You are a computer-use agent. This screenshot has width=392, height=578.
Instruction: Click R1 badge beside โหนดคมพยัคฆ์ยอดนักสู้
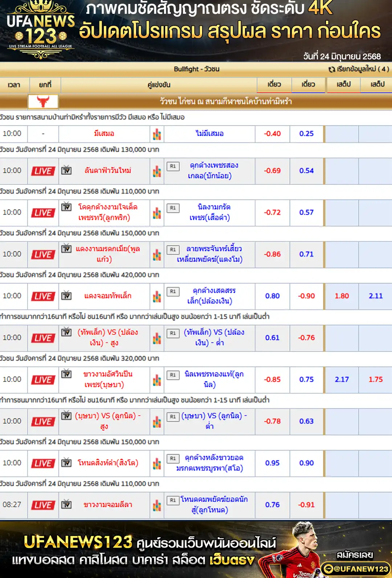point(173,500)
